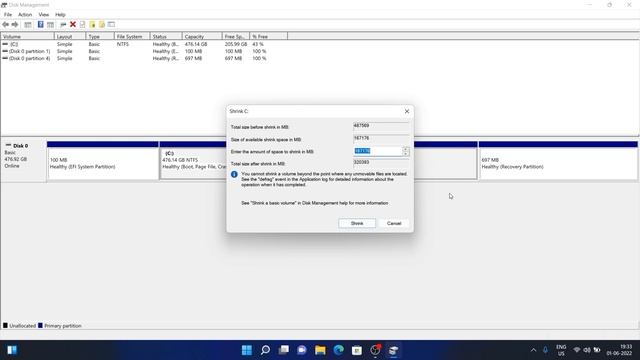Click the last toolbar icon after the yellow folders

coord(111,24)
